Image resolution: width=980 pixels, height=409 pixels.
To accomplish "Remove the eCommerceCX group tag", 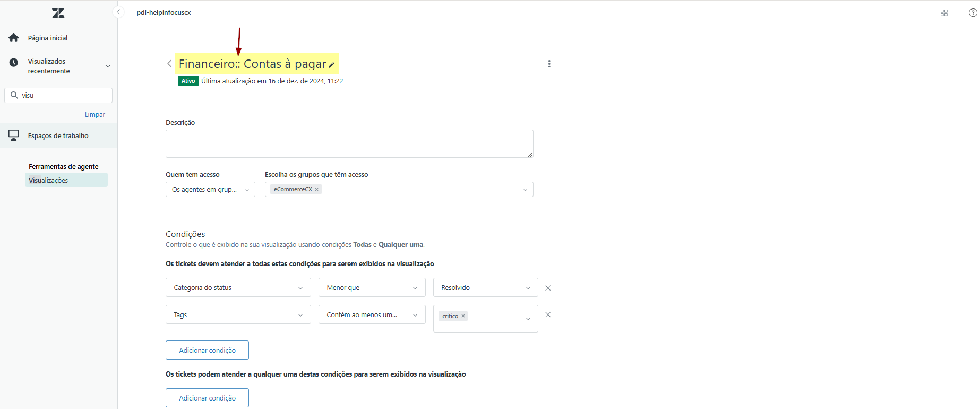I will click(x=317, y=190).
